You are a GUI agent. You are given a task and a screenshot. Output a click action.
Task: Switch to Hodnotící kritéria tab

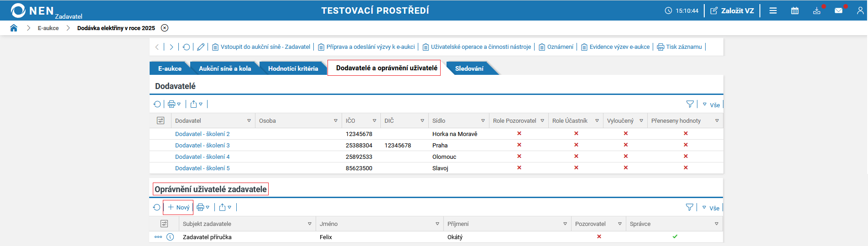tap(293, 68)
